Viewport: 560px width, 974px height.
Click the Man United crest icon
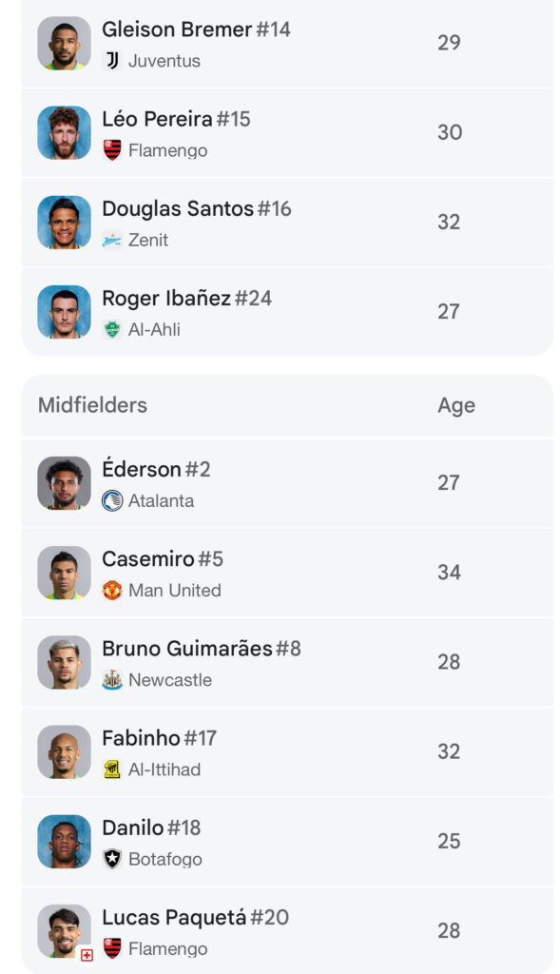click(112, 590)
